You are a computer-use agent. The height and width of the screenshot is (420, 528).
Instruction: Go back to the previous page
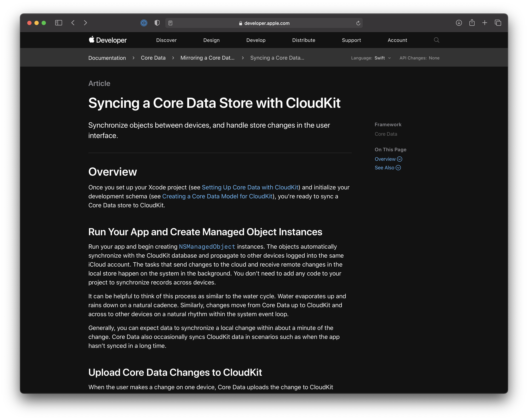pos(73,23)
